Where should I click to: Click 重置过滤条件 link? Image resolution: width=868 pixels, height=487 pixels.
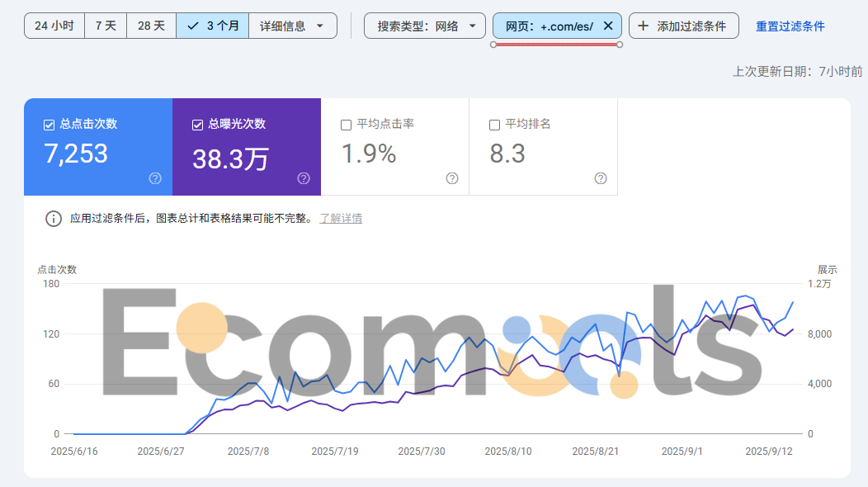pyautogui.click(x=790, y=26)
